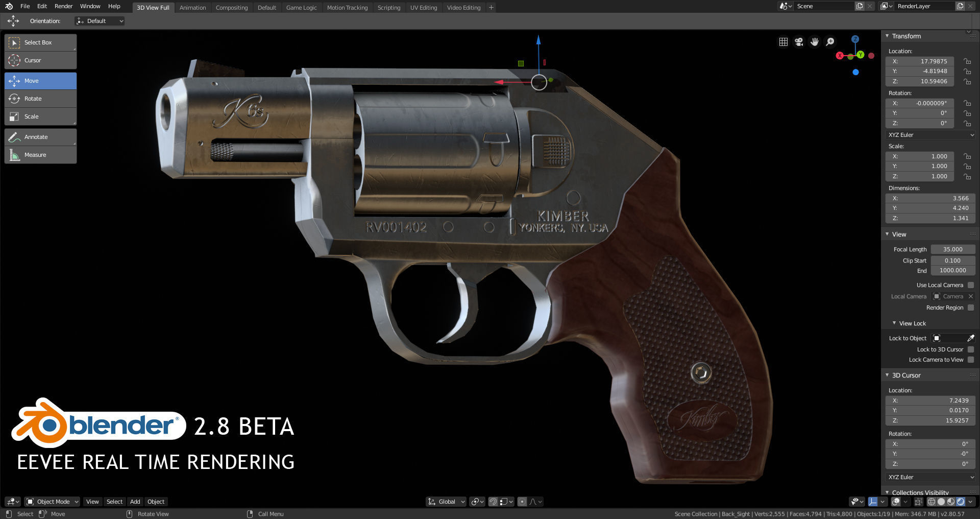Collapse the Transform panel
The width and height of the screenshot is (980, 519).
coord(887,36)
